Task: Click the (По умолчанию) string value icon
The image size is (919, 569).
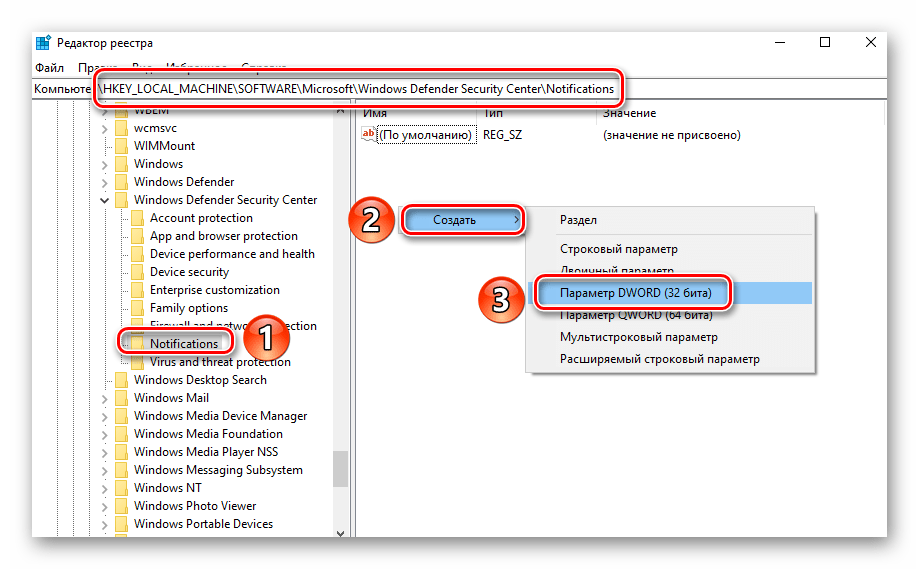Action: [x=370, y=135]
